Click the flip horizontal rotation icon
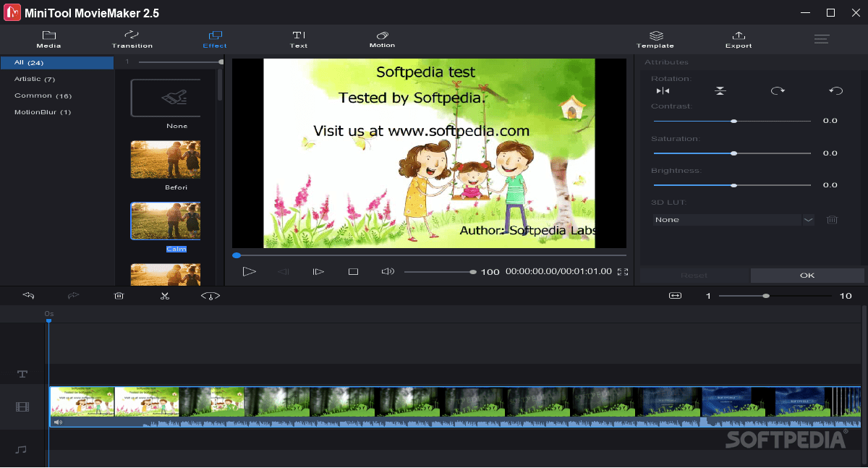This screenshot has height=468, width=868. [x=663, y=91]
